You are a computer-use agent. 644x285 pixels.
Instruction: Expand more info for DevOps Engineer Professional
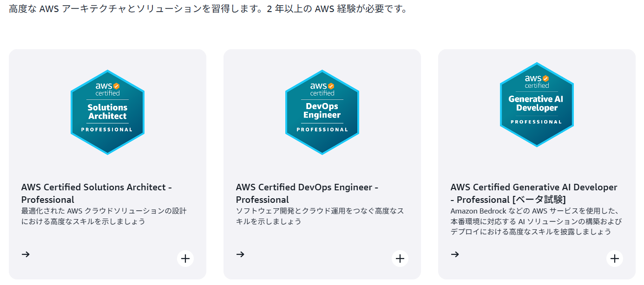pos(400,258)
